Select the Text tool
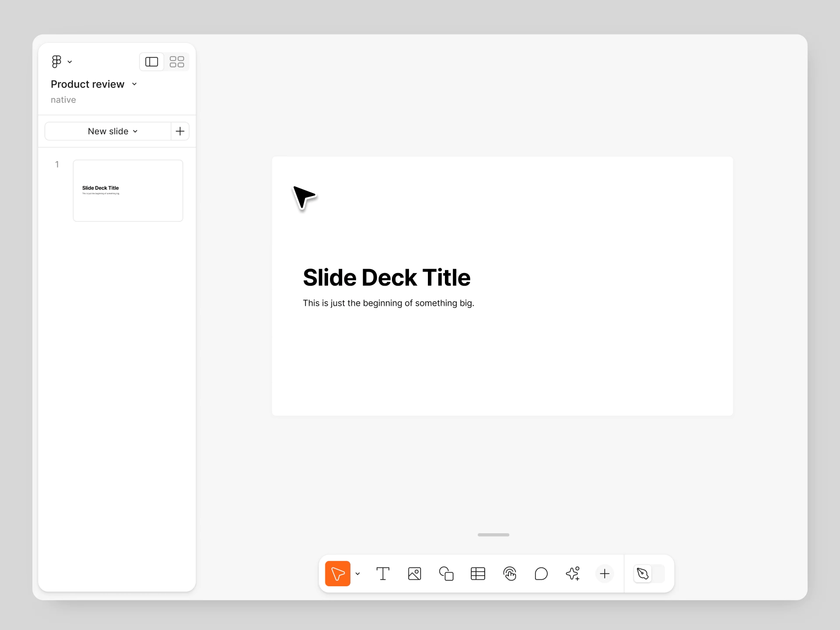 (x=383, y=574)
